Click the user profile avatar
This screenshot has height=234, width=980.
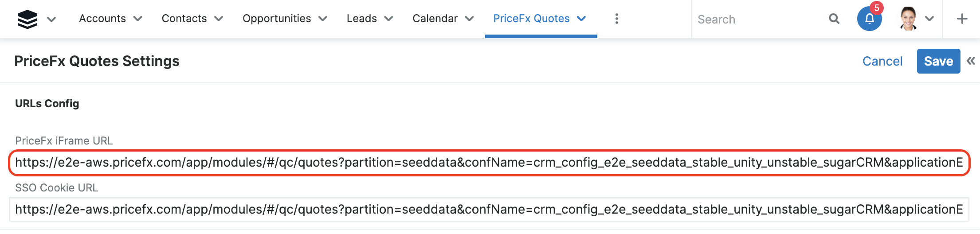(909, 19)
